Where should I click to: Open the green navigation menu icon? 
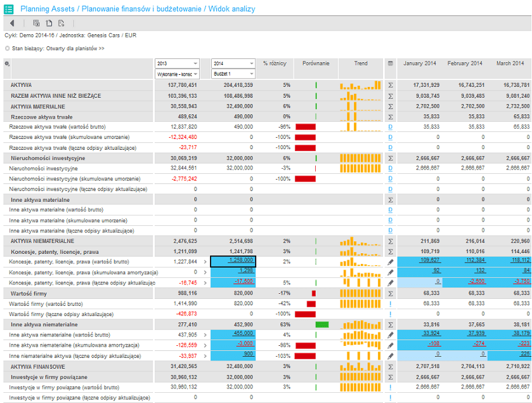pyautogui.click(x=8, y=9)
